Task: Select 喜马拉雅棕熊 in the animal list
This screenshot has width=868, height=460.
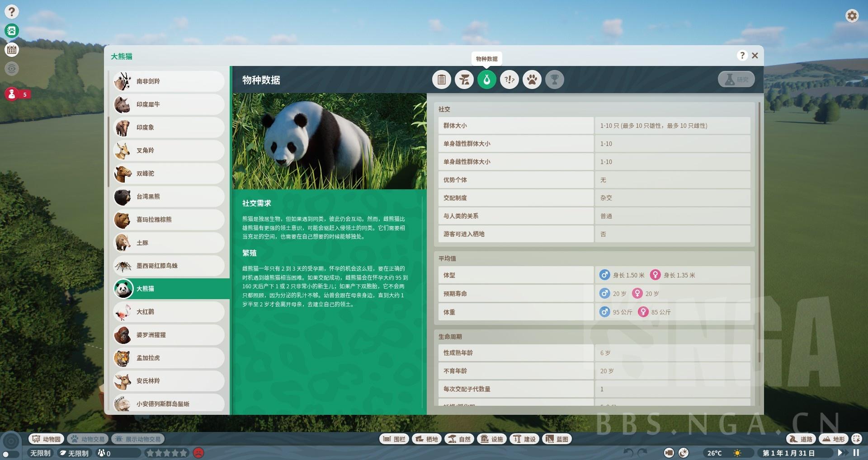Action: click(169, 220)
